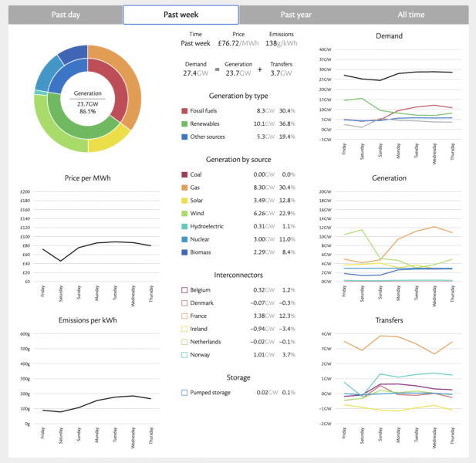Open the Past year tab
476x463 pixels.
(296, 15)
